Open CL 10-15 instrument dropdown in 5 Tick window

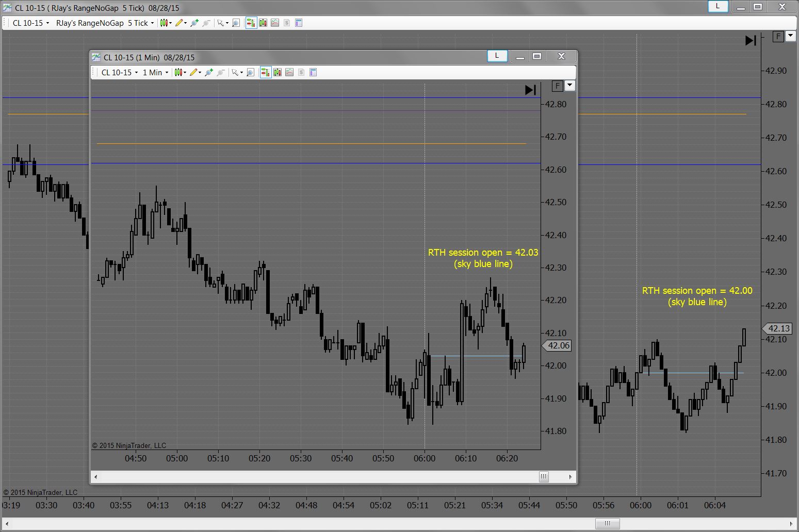click(31, 23)
